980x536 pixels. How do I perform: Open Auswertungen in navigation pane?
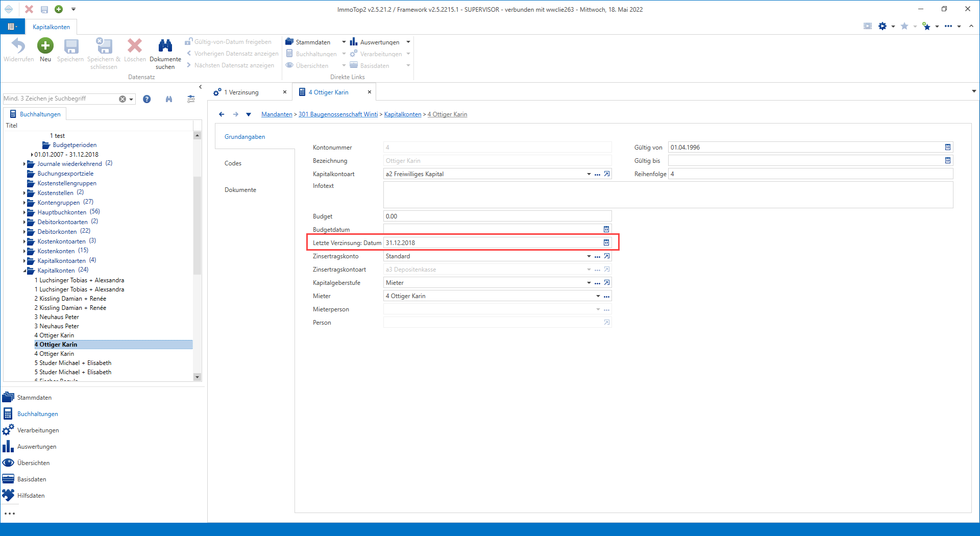[x=37, y=447]
